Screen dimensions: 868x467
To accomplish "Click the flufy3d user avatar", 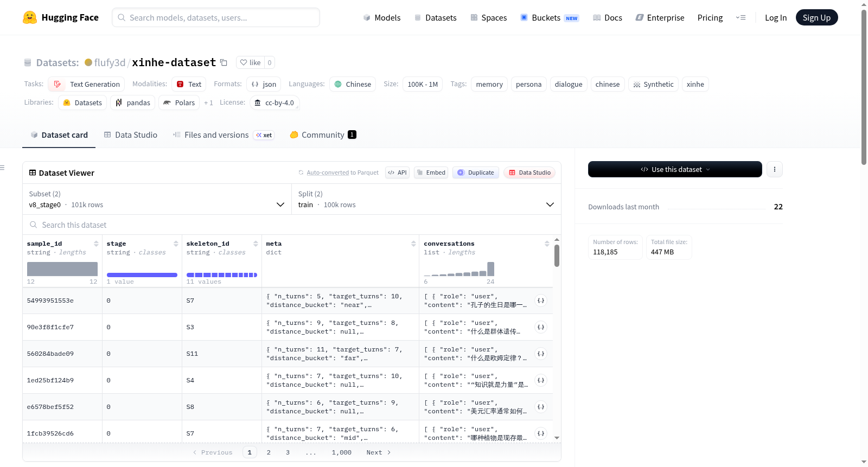I will point(88,62).
